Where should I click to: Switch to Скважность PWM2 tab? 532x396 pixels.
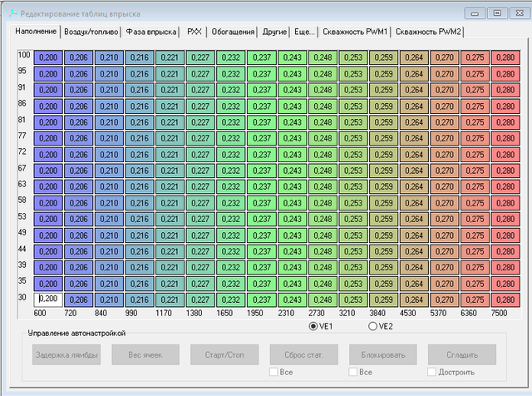point(428,32)
